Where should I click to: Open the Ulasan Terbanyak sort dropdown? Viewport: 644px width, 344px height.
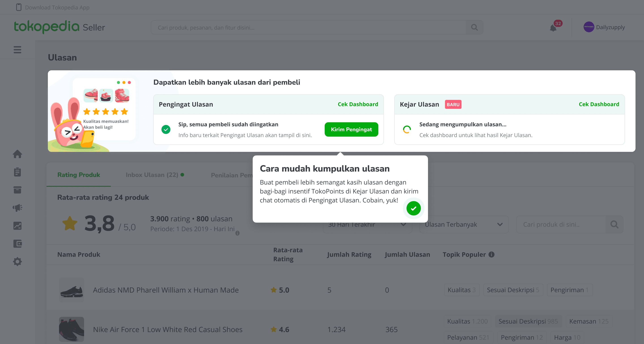point(464,225)
